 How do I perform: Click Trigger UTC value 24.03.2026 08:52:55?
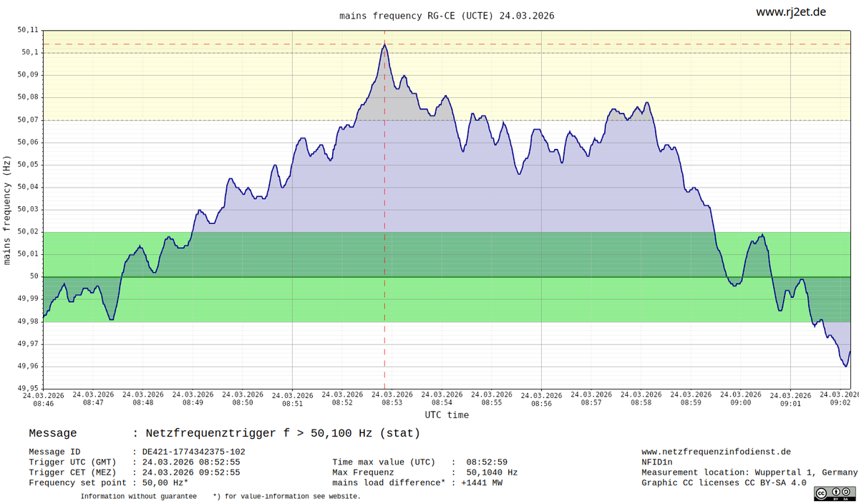coord(191,462)
